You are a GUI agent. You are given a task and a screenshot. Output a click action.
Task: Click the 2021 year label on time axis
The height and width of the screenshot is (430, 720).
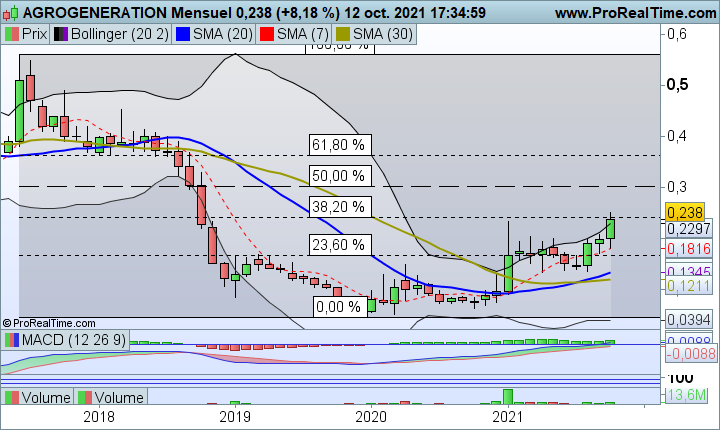(x=507, y=417)
